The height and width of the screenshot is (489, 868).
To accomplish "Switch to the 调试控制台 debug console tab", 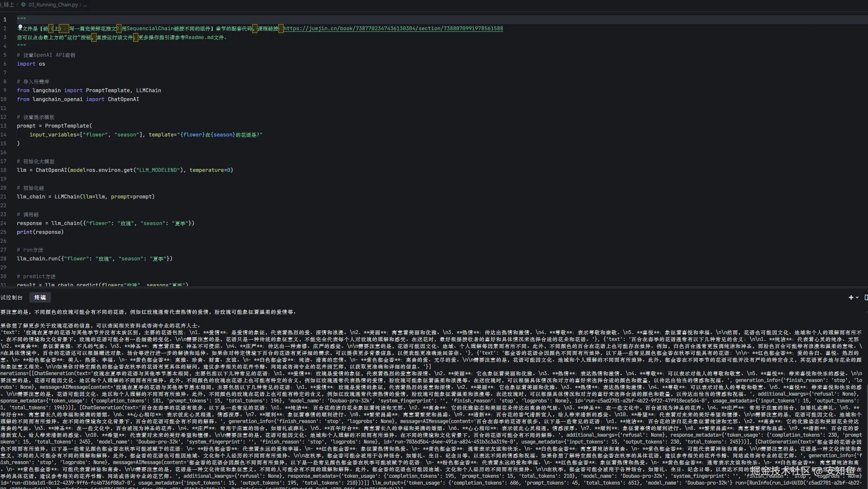I will [11, 297].
